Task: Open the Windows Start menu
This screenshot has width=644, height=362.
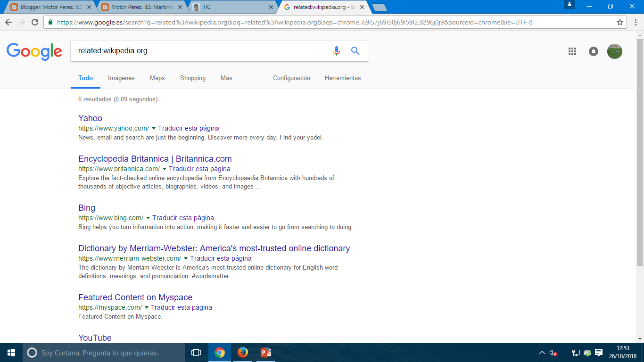Action: pos(11,353)
